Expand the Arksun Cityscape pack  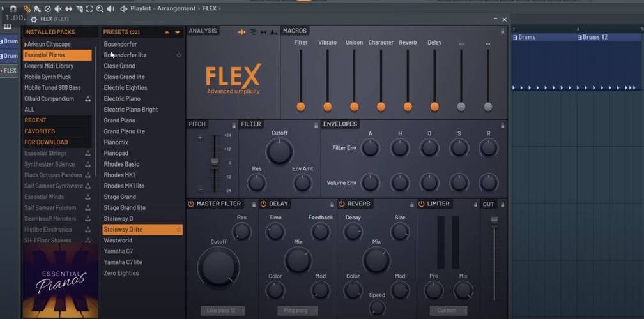point(26,44)
